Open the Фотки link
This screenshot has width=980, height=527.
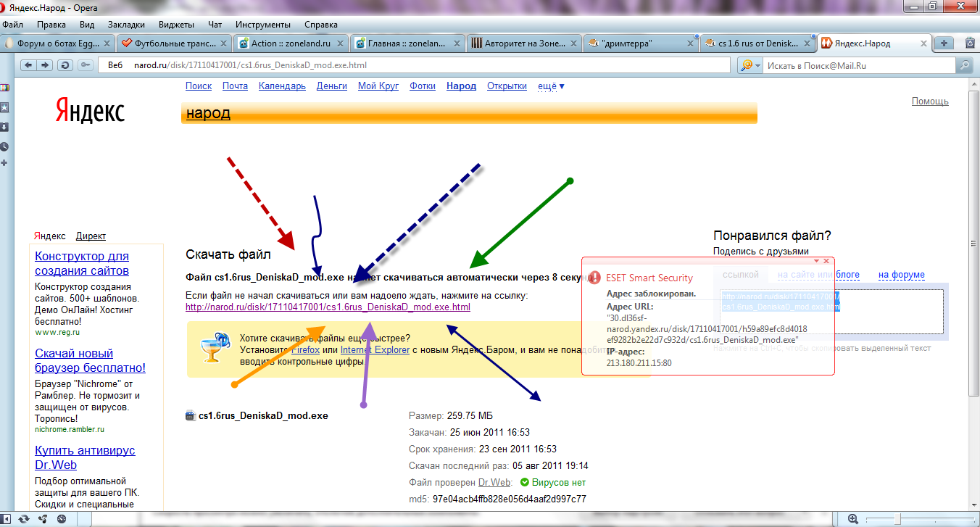[423, 86]
